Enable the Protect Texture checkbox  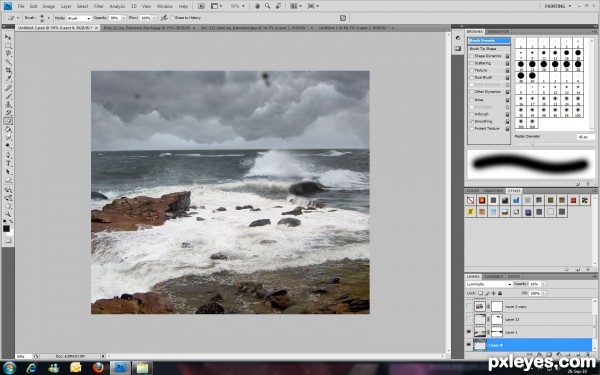(472, 129)
